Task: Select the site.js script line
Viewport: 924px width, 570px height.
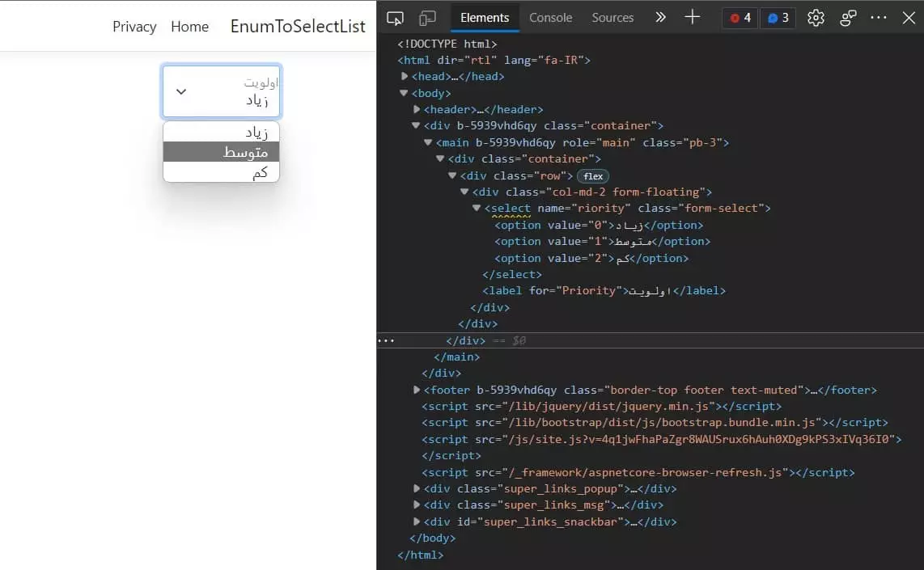Action: (661, 439)
